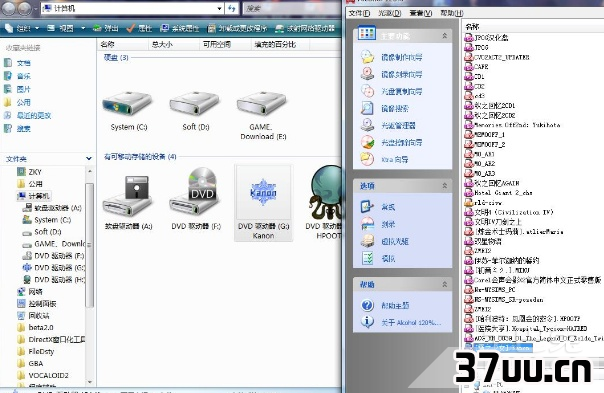The image size is (604, 393).
Task: Click 系统属性 in Explorer toolbar
Action: [x=180, y=28]
